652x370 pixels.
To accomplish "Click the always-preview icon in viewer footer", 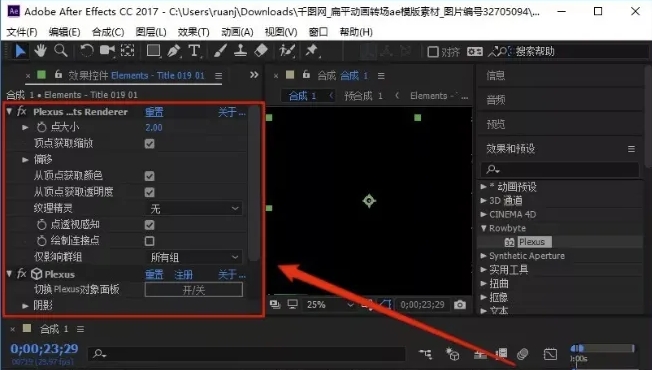I will tap(275, 305).
